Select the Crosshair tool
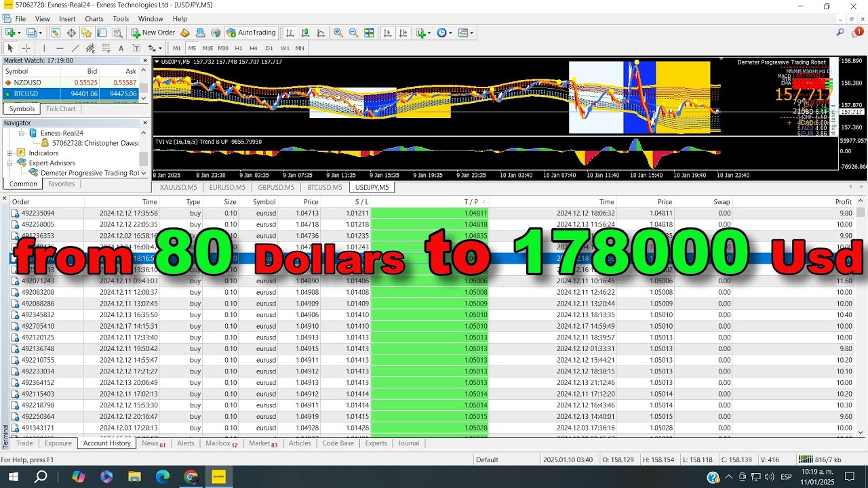 (x=26, y=48)
